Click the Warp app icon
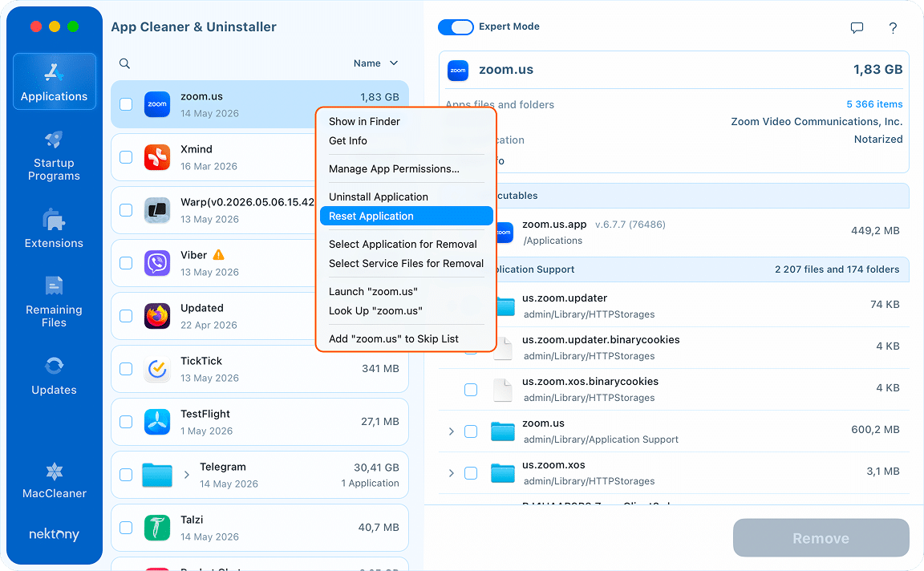This screenshot has width=924, height=571. click(x=157, y=210)
